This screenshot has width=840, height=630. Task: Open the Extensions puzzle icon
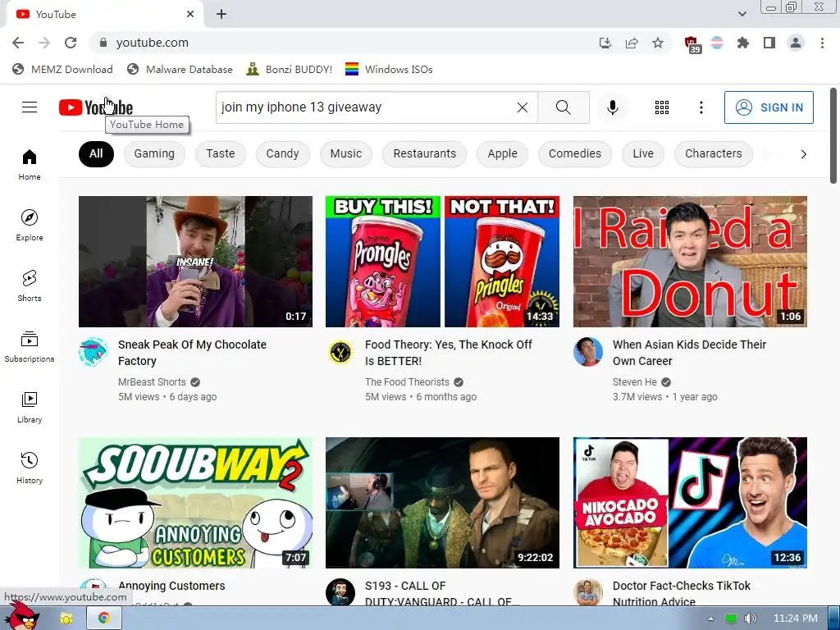pos(742,43)
